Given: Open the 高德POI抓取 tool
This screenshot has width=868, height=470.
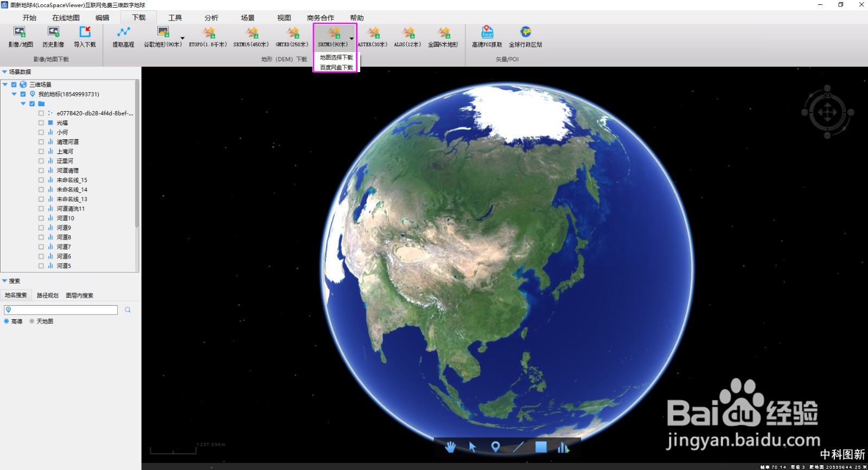Looking at the screenshot, I should [487, 36].
